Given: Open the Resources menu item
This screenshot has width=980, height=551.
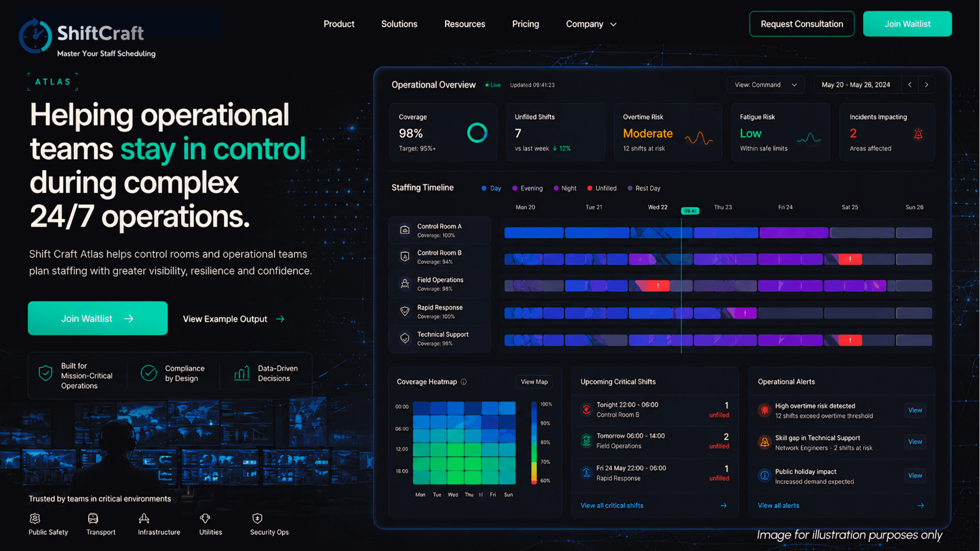Looking at the screenshot, I should pyautogui.click(x=464, y=24).
